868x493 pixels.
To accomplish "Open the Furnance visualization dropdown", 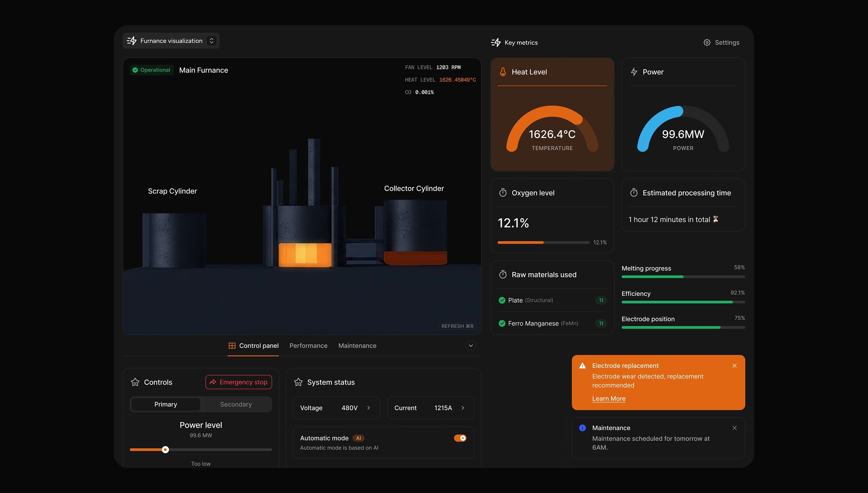I will pos(211,41).
